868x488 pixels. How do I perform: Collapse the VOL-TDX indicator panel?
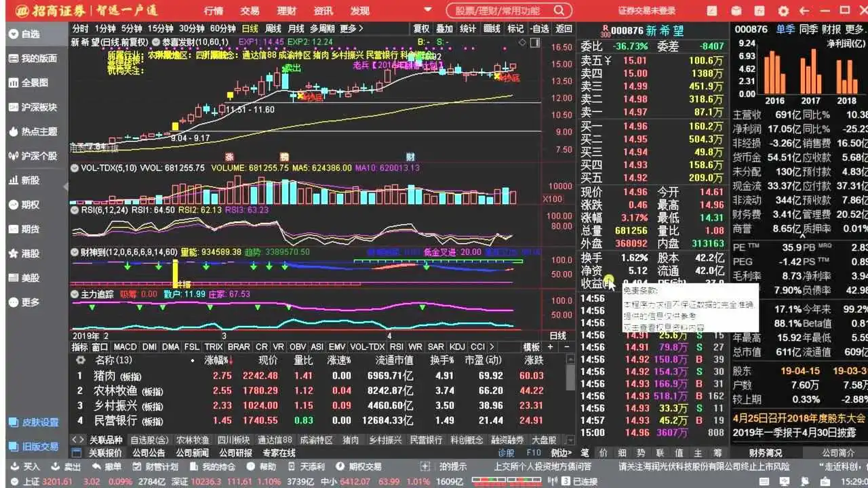click(75, 167)
